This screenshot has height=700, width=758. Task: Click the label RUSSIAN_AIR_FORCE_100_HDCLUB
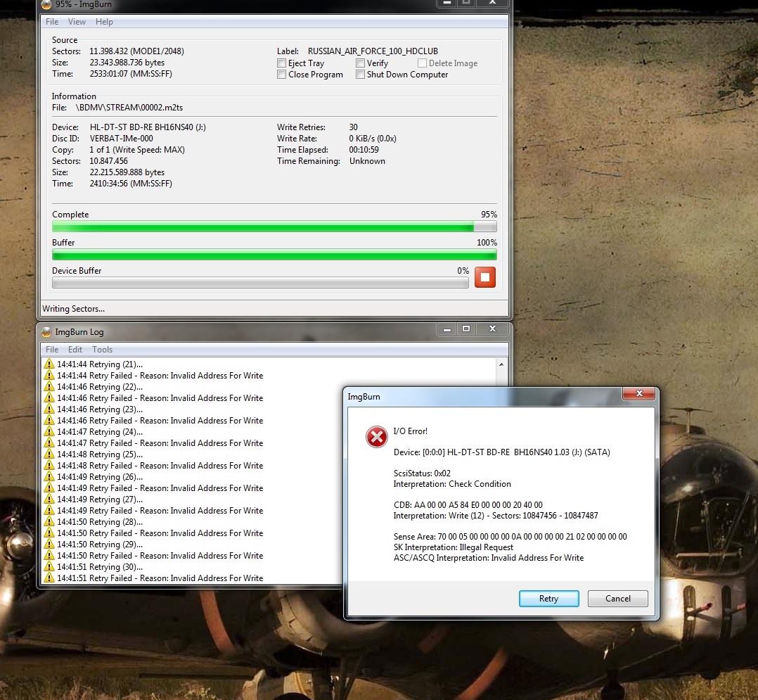click(x=373, y=51)
